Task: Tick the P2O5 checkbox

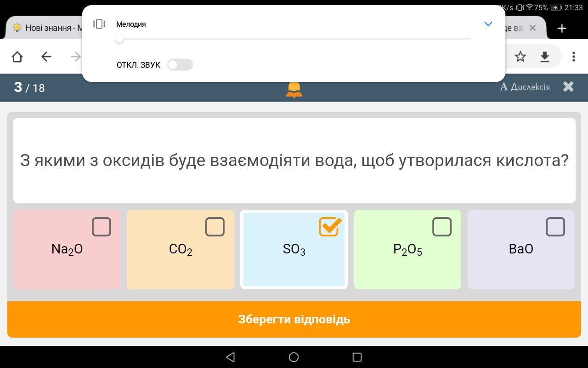Action: (x=442, y=227)
